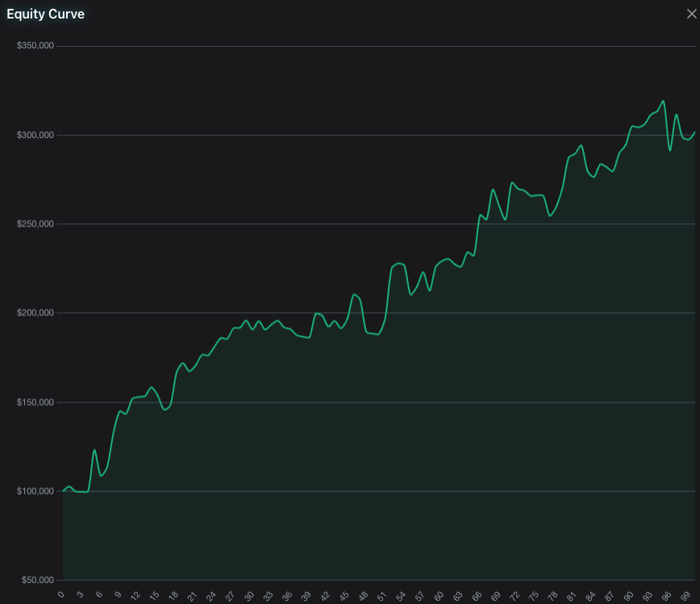Click the $150,000 y-axis label
Screen dimensions: 700x604
pos(36,402)
